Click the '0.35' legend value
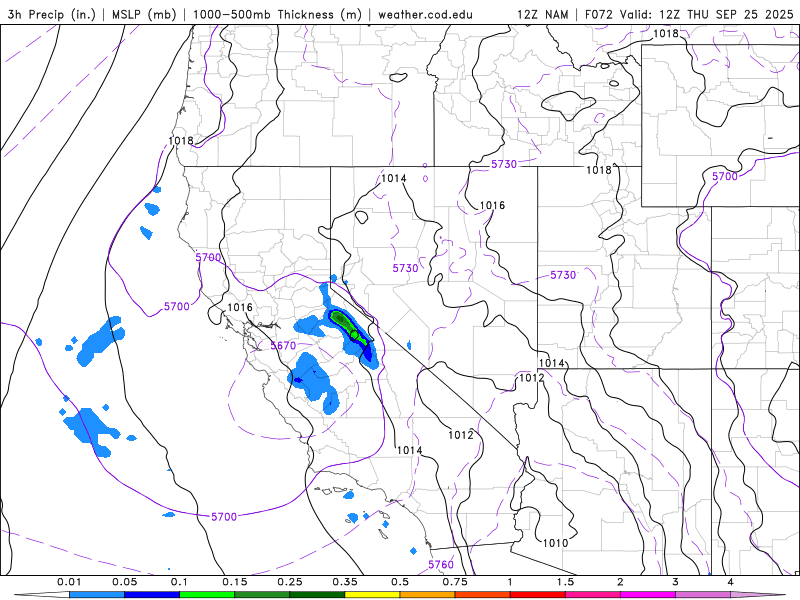Viewport: 800px width, 600px height. click(345, 582)
